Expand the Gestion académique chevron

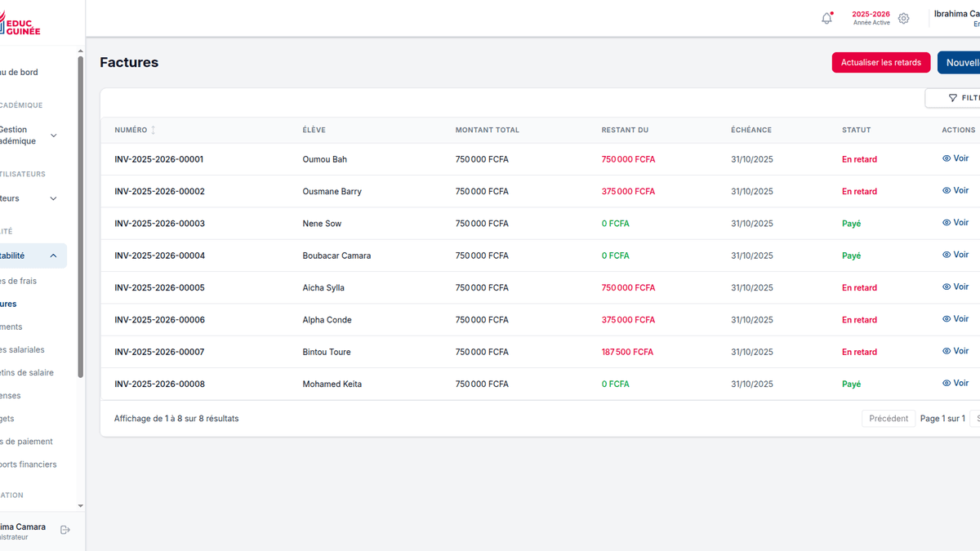coord(54,136)
